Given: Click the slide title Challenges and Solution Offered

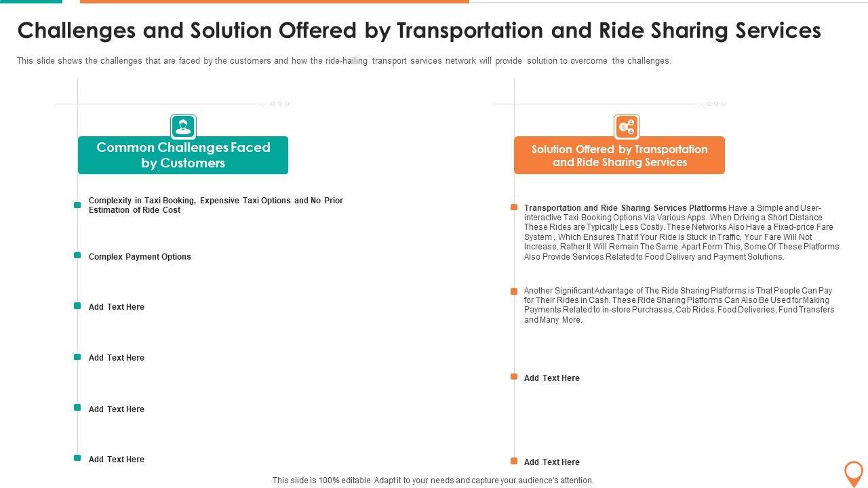Looking at the screenshot, I should click(419, 31).
